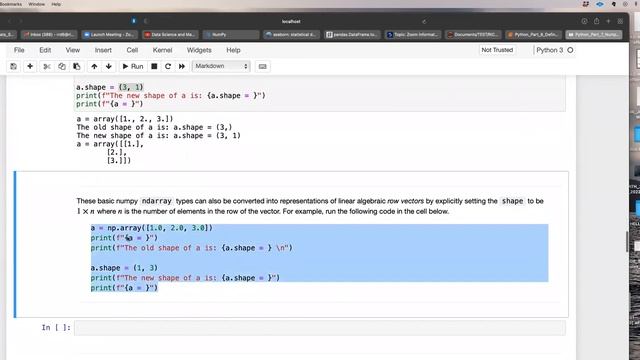Screen dimensions: 640x360
Task: Cut the selected cells
Action: (47, 66)
